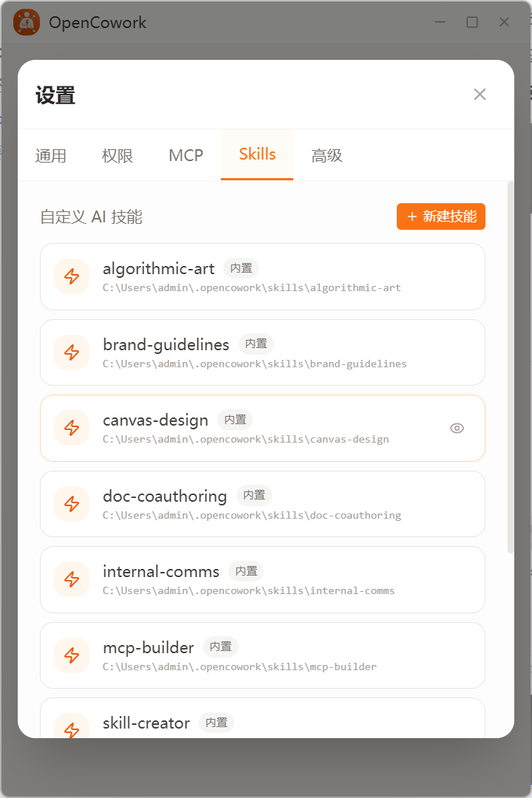
Task: Click the 内置 badge beside mcp-builder
Action: pos(221,647)
